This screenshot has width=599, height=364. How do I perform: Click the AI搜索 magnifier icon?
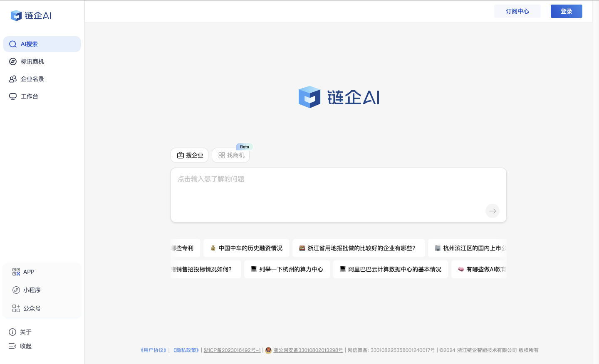tap(13, 44)
